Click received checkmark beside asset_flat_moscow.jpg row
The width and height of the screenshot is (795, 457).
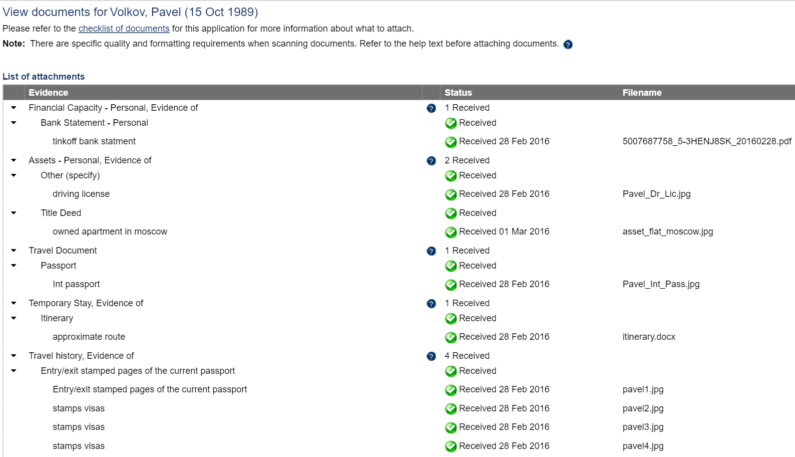click(x=450, y=232)
